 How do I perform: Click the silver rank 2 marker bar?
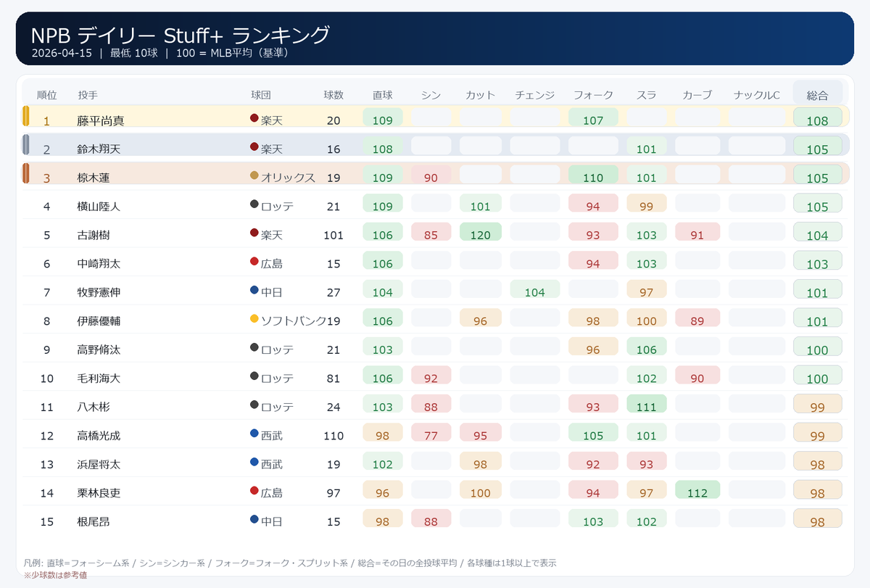(26, 144)
